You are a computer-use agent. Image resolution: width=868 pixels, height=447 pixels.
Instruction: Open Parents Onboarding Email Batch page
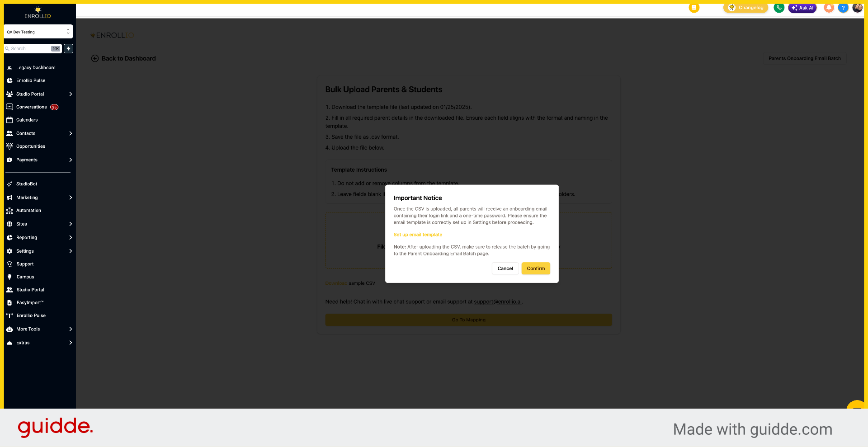pos(805,58)
